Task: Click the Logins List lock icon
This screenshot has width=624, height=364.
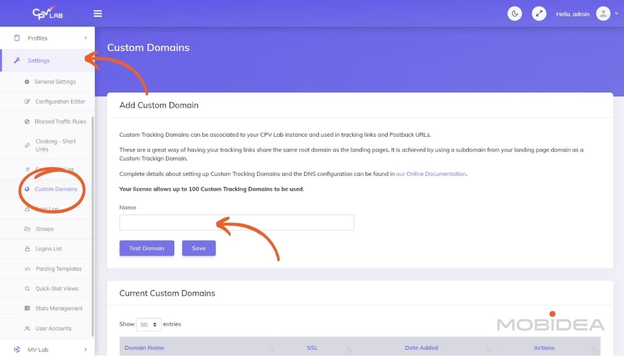Action: (x=28, y=249)
